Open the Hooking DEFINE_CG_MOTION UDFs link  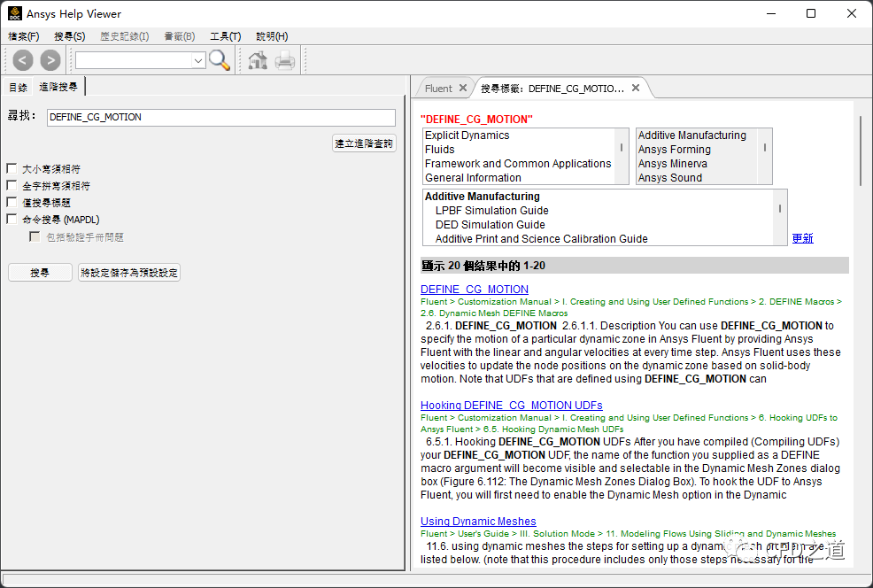(x=511, y=406)
